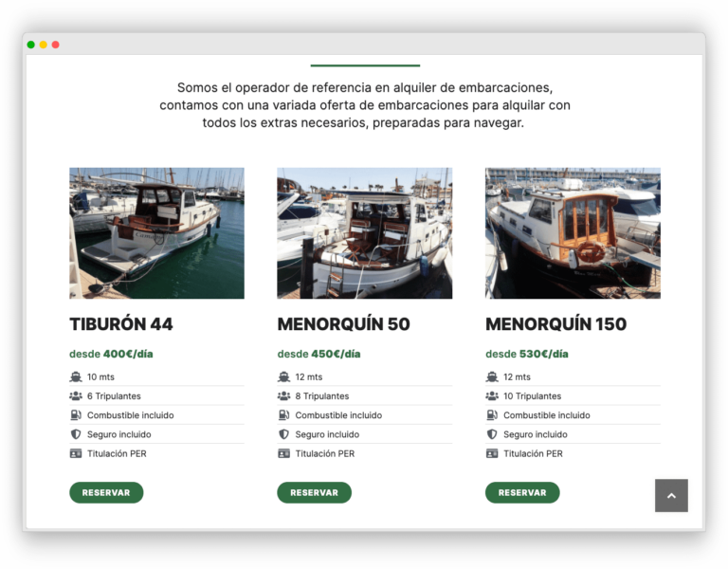Click the insurance shield icon in Tiburón 44 card

(x=76, y=434)
